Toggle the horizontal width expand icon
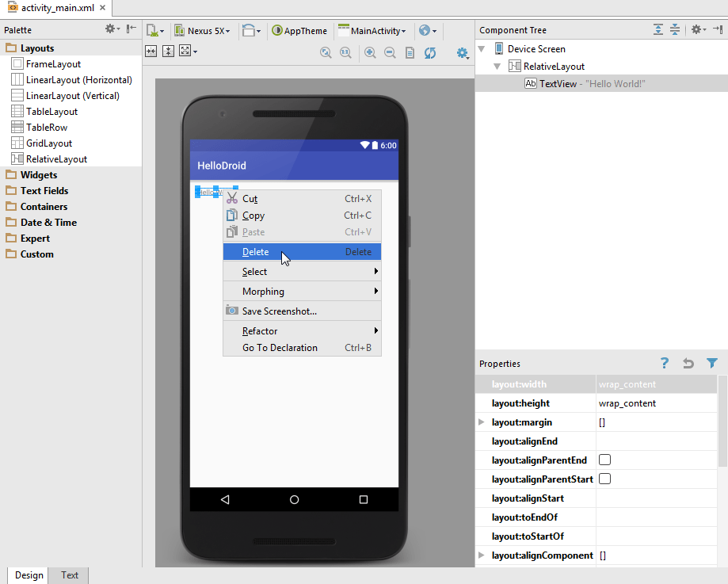 pos(151,51)
